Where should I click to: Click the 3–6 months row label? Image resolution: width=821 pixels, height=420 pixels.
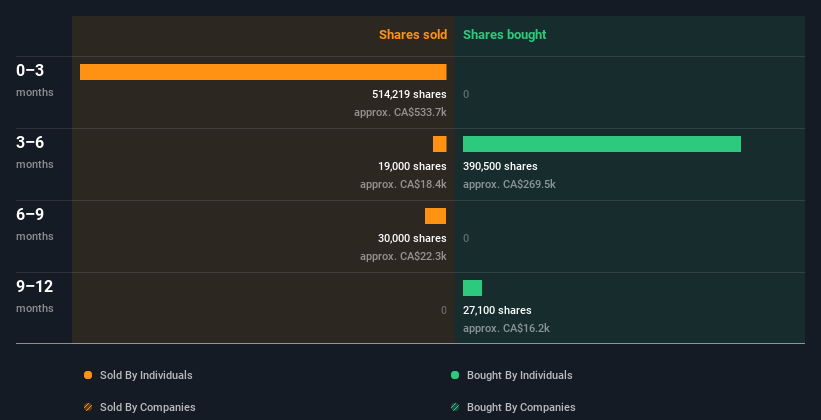[35, 152]
